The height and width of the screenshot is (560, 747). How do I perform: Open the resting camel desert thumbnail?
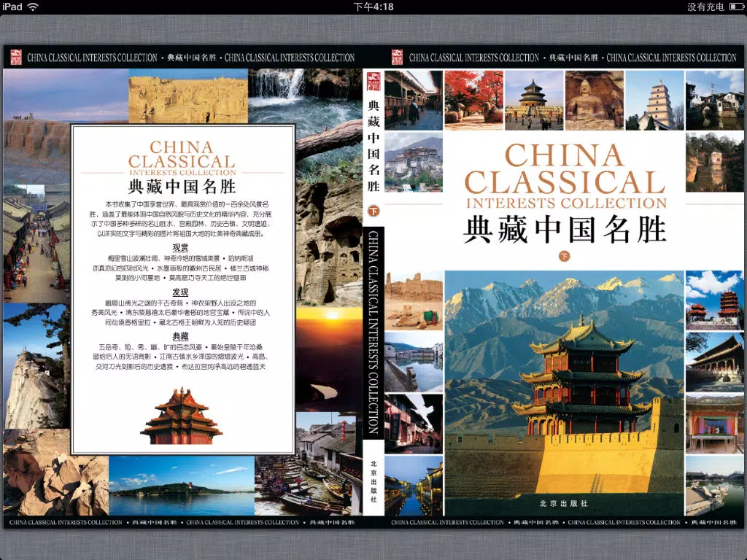click(414, 300)
